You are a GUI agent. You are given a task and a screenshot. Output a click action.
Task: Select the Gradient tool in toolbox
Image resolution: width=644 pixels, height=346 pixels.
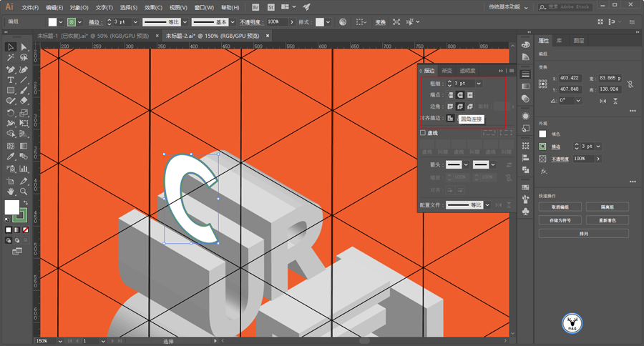coord(24,146)
